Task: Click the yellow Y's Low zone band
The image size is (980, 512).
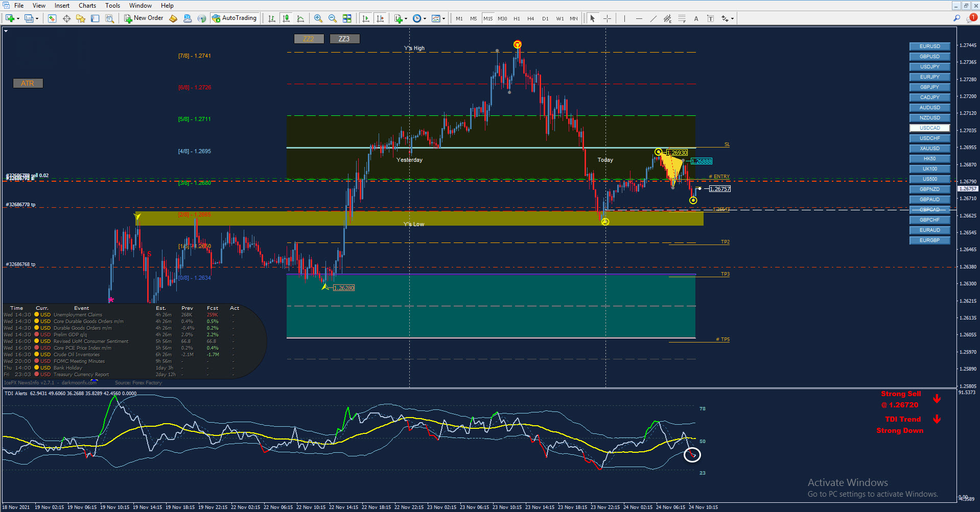Action: click(419, 218)
